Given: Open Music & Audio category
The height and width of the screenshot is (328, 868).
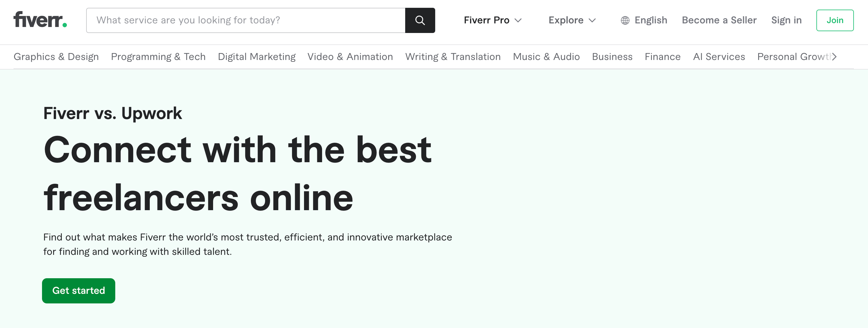Looking at the screenshot, I should pyautogui.click(x=546, y=57).
